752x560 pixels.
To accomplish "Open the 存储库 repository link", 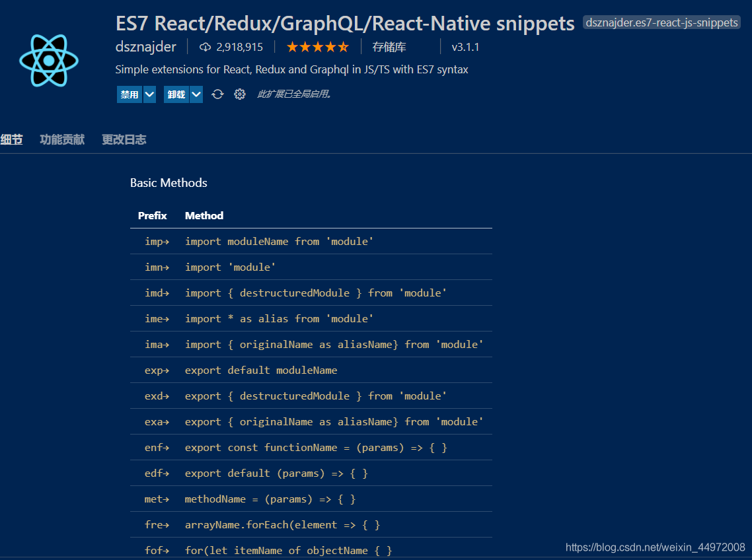I will (x=389, y=47).
